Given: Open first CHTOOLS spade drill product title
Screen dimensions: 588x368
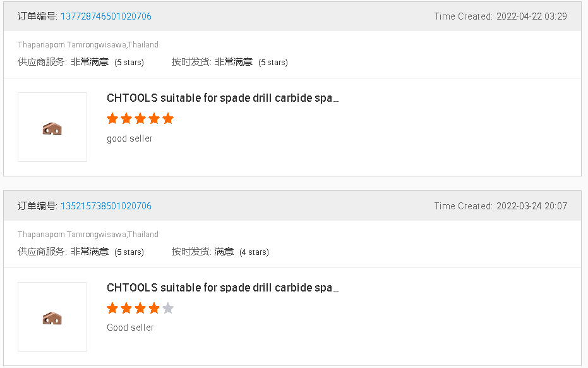Looking at the screenshot, I should point(222,99).
